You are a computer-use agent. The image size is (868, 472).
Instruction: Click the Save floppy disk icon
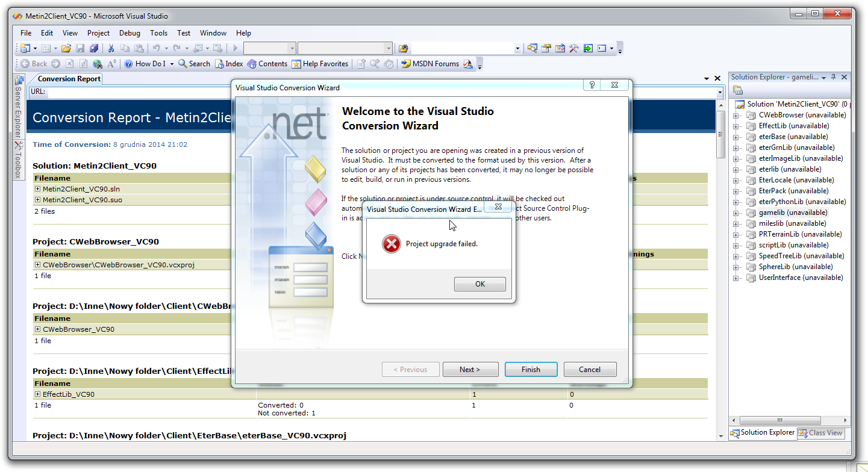80,48
